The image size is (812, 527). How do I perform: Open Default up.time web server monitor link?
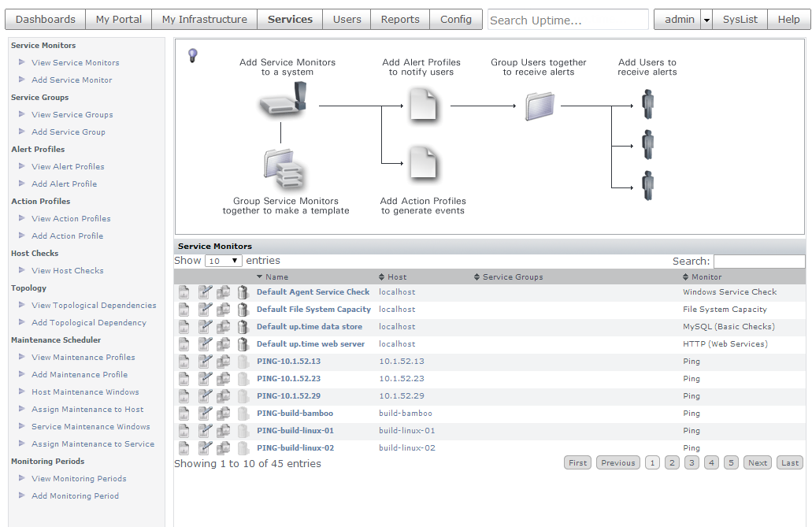pos(311,344)
